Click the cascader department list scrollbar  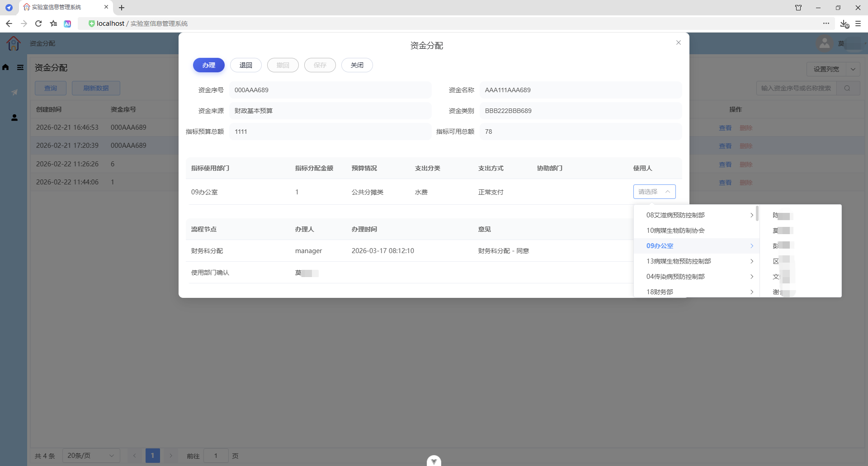coord(757,213)
